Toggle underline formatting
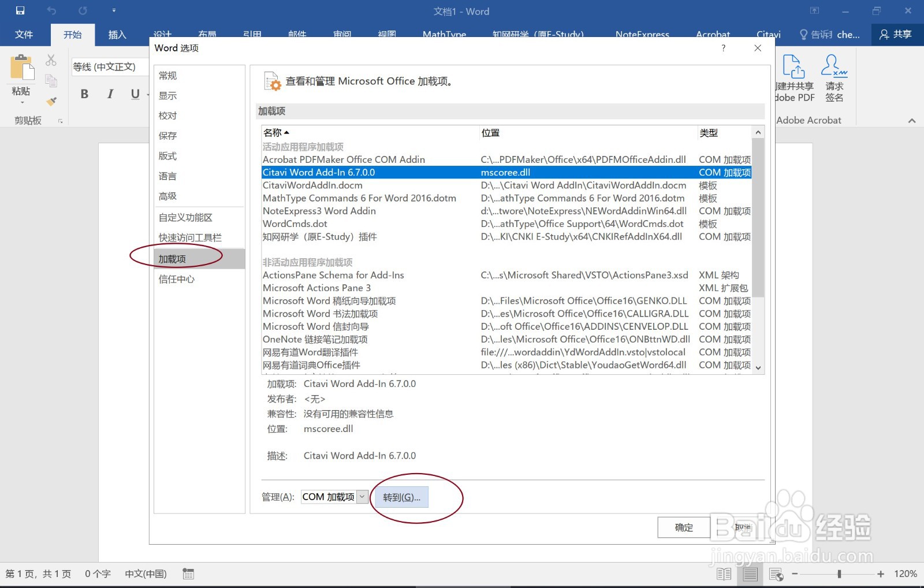Screen dimensions: 924x588 coord(133,94)
